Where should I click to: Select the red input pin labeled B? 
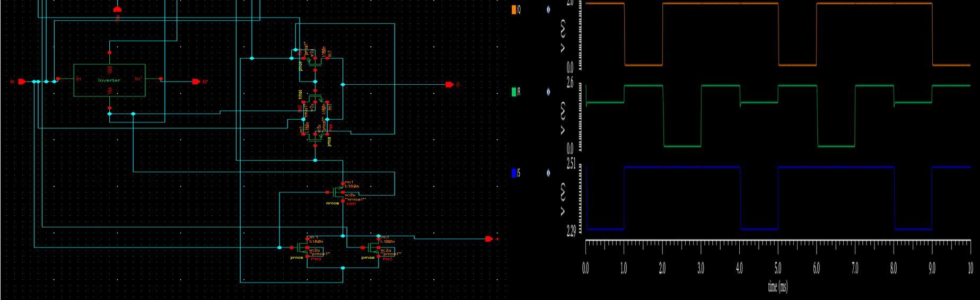click(x=22, y=82)
